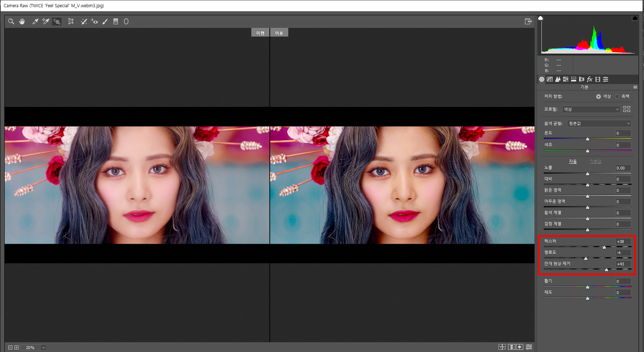Image resolution: width=644 pixels, height=352 pixels.
Task: Click the 색조 value field
Action: 623,145
